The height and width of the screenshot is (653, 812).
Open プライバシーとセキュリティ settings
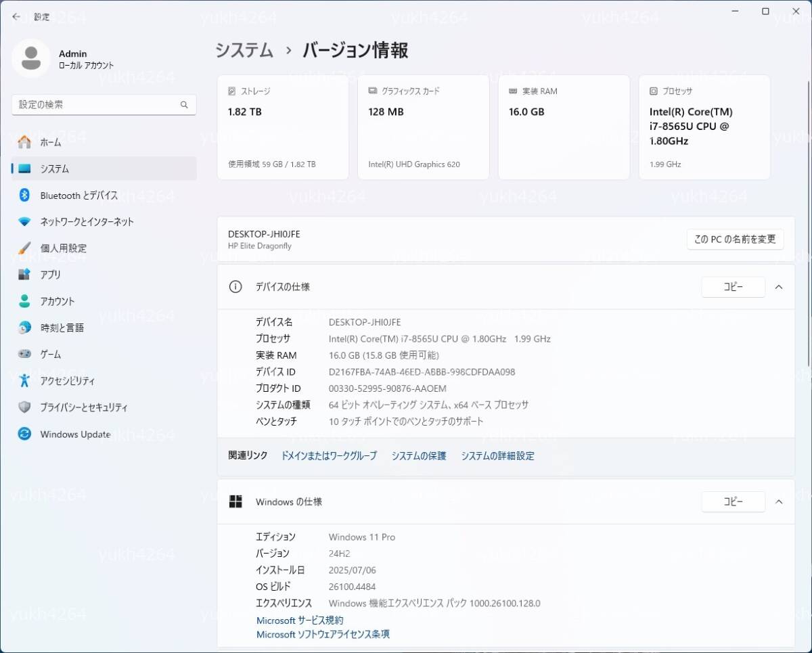coord(104,407)
